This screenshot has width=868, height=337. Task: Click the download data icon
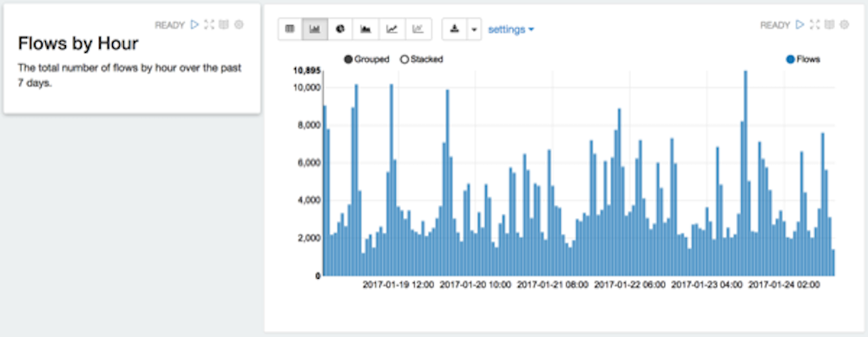click(x=455, y=29)
